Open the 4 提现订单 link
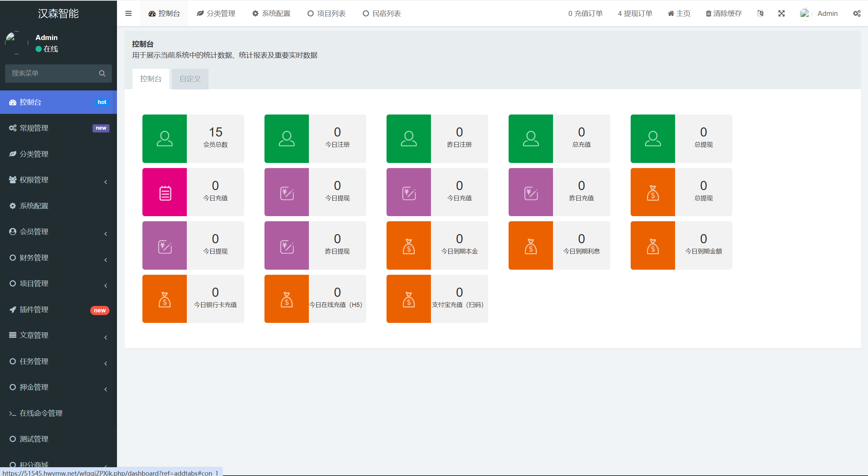The width and height of the screenshot is (868, 476). pyautogui.click(x=635, y=14)
